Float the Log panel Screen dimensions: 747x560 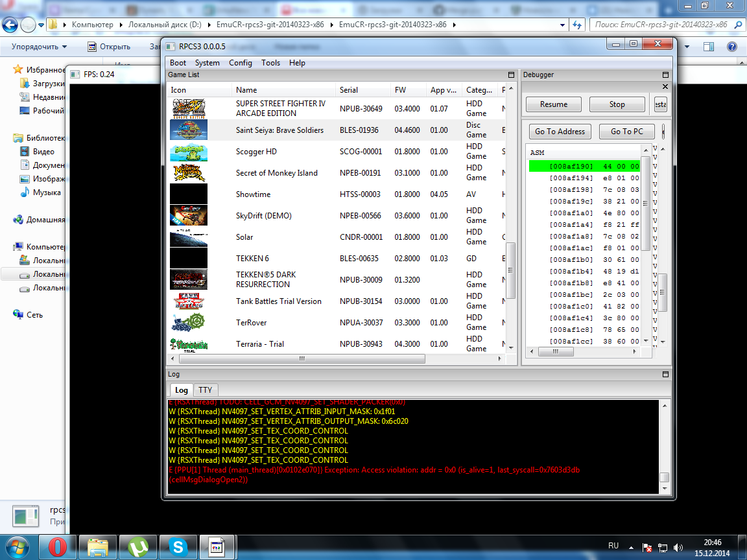click(665, 374)
